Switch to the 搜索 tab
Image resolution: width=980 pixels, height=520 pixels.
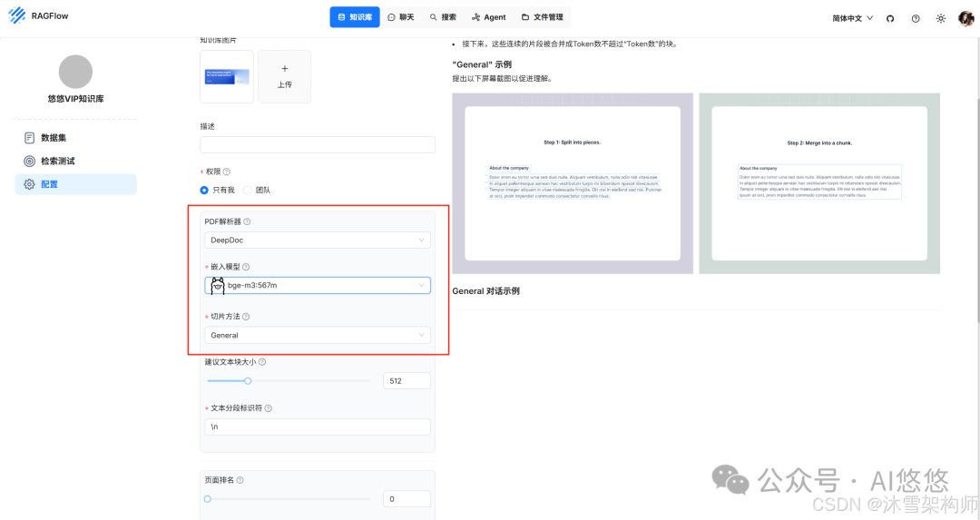click(443, 17)
